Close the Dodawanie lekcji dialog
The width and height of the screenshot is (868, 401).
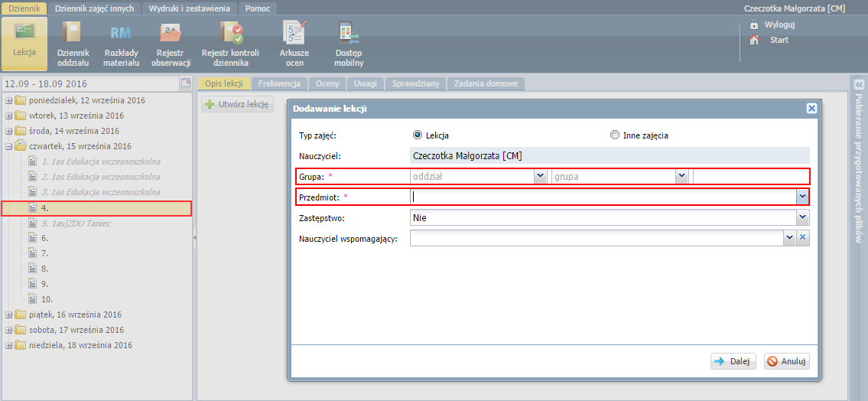point(811,109)
